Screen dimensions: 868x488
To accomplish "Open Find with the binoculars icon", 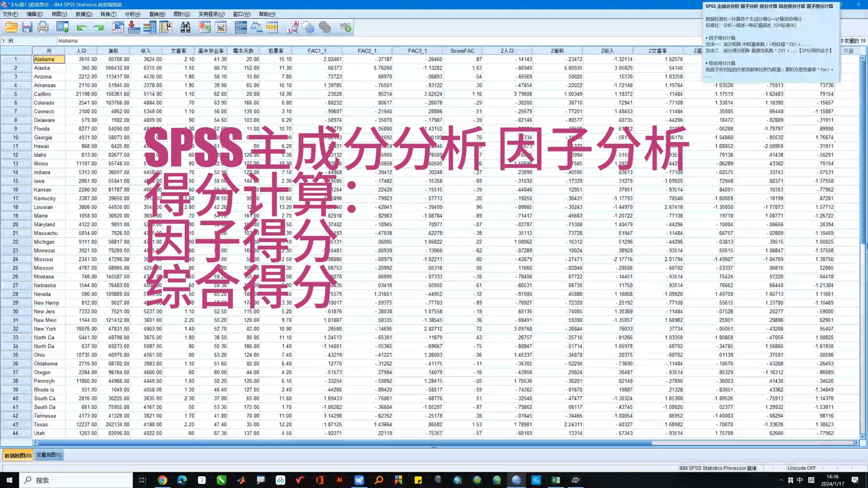I will 185,27.
